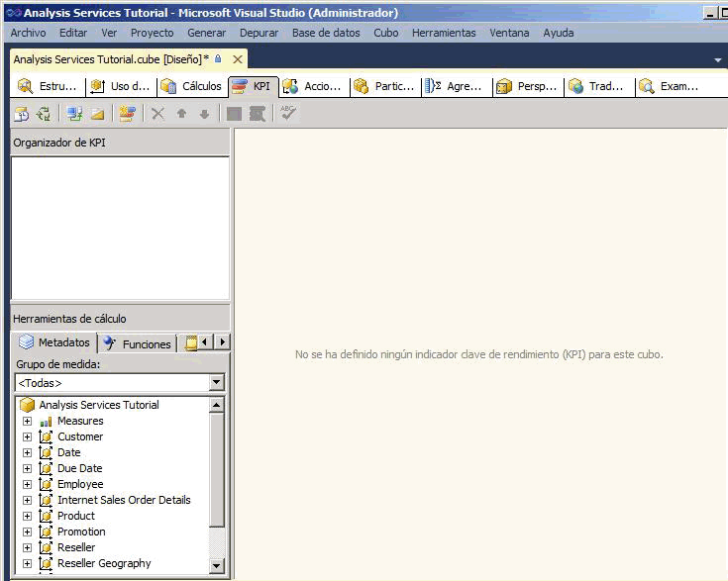Click the New KPI toolbar icon
This screenshot has height=581, width=728.
click(x=127, y=114)
